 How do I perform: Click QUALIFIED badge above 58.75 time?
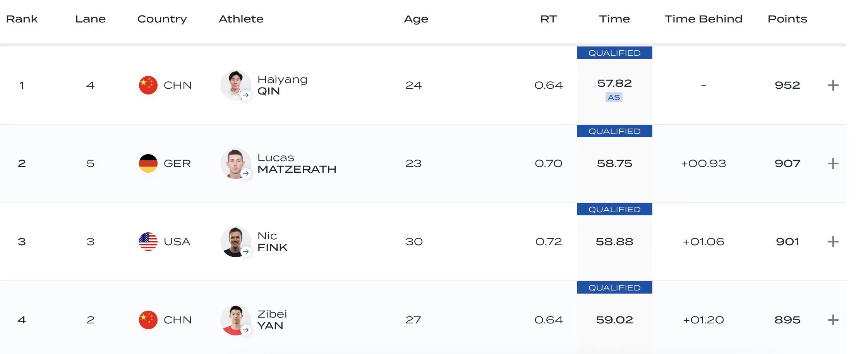(x=615, y=131)
